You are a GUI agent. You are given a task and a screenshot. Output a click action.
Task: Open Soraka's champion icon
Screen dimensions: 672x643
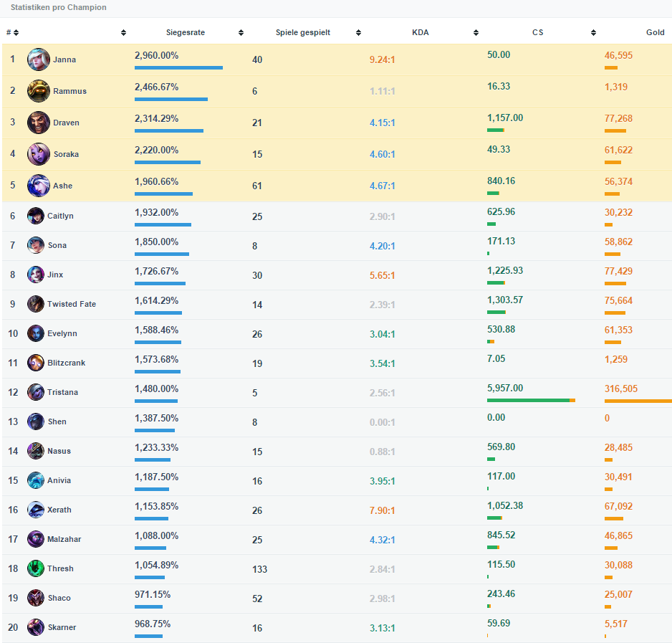(39, 154)
